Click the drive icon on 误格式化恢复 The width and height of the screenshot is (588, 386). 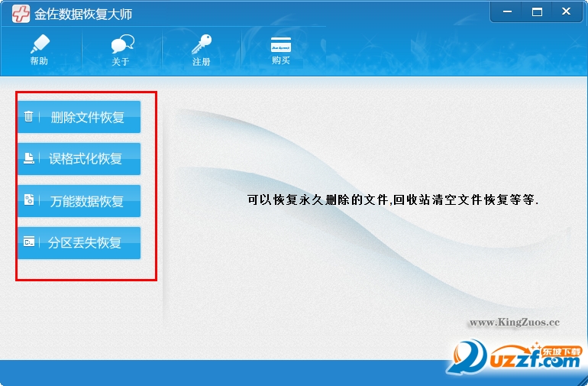point(29,159)
